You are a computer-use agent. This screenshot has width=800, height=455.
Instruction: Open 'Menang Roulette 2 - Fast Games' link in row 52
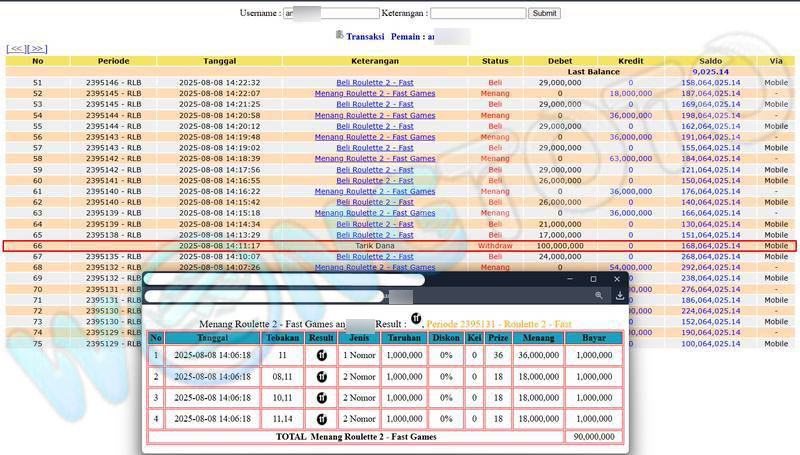tap(375, 93)
